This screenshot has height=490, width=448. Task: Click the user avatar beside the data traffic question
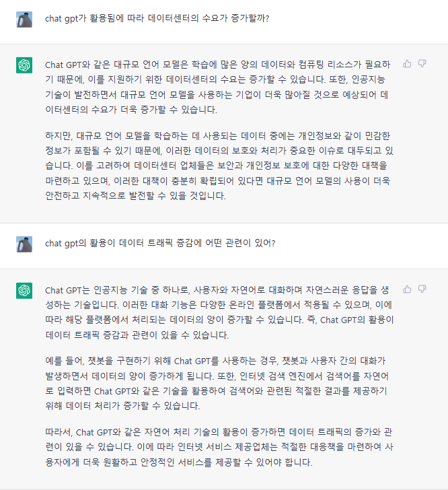pos(24,243)
